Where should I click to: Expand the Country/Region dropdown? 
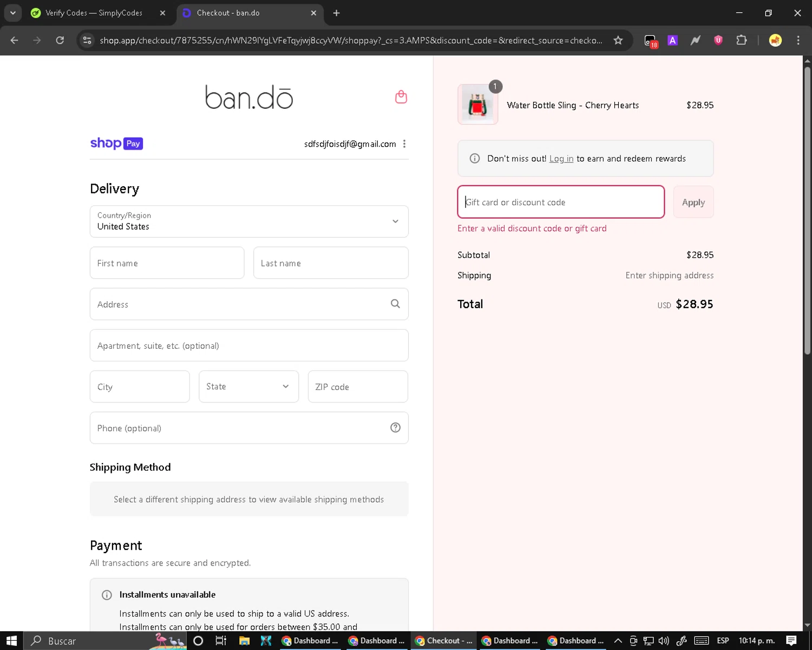[x=249, y=222]
